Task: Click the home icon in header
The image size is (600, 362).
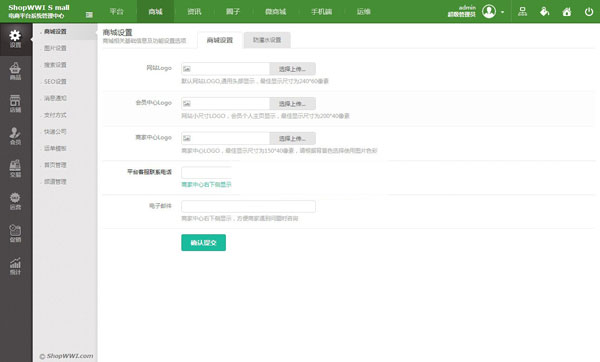Action: (567, 12)
